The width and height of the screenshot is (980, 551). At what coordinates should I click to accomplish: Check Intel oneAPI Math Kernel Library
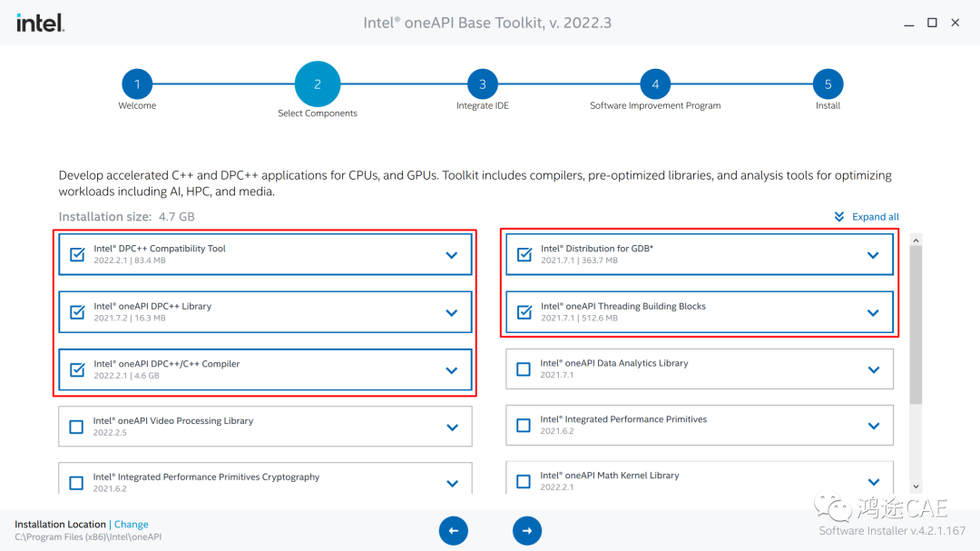coord(524,482)
